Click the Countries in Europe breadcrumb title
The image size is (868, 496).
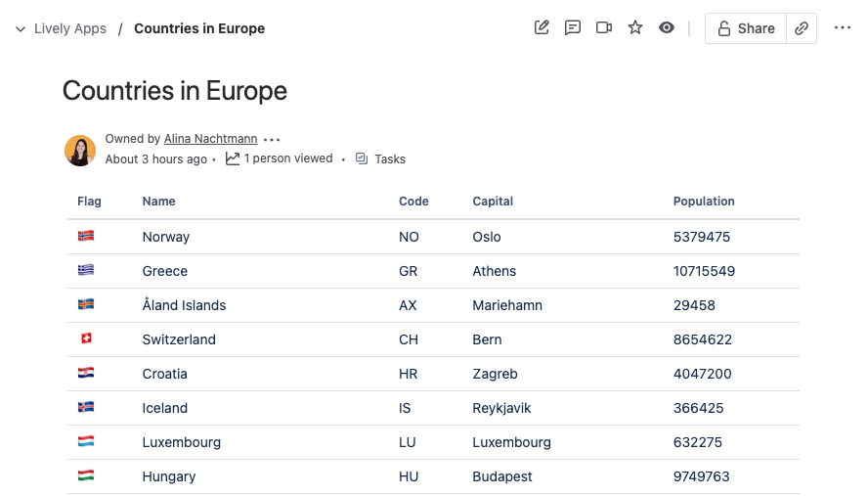(x=199, y=28)
